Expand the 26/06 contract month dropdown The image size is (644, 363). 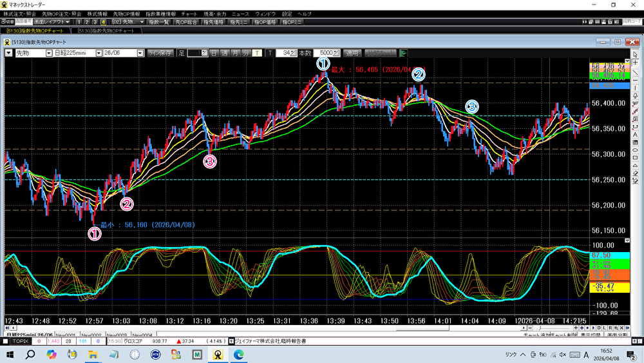140,53
